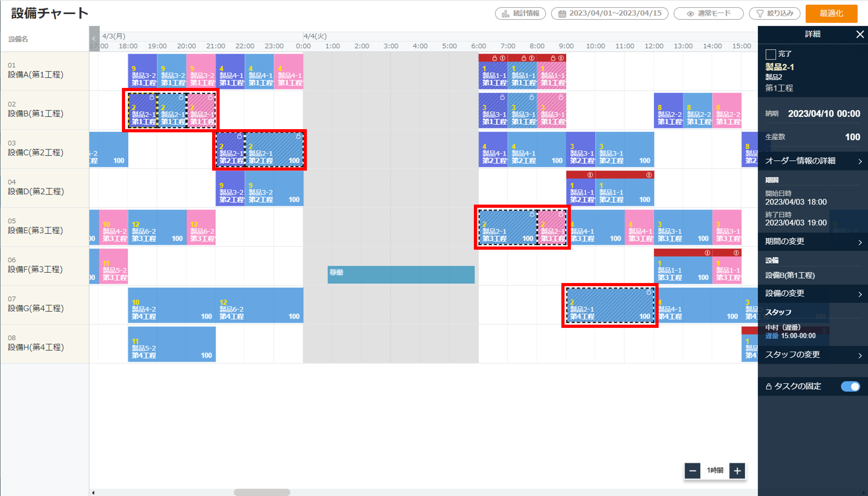Select purple 製品2-2 第1工程 task in 設備B row

click(x=669, y=110)
